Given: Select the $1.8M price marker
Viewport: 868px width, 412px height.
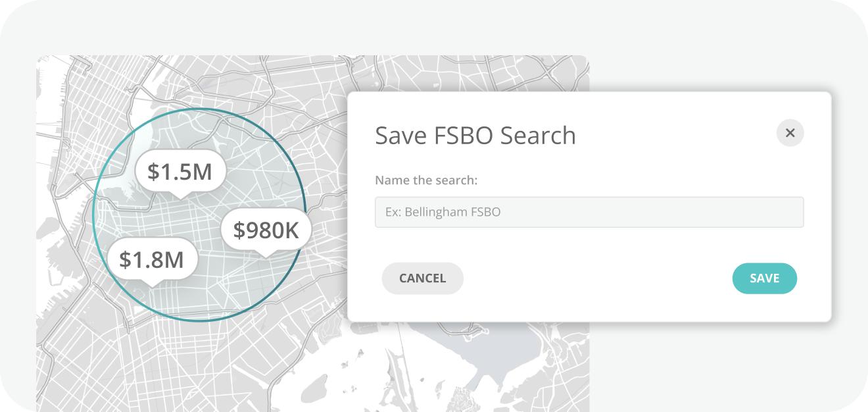Looking at the screenshot, I should click(151, 259).
